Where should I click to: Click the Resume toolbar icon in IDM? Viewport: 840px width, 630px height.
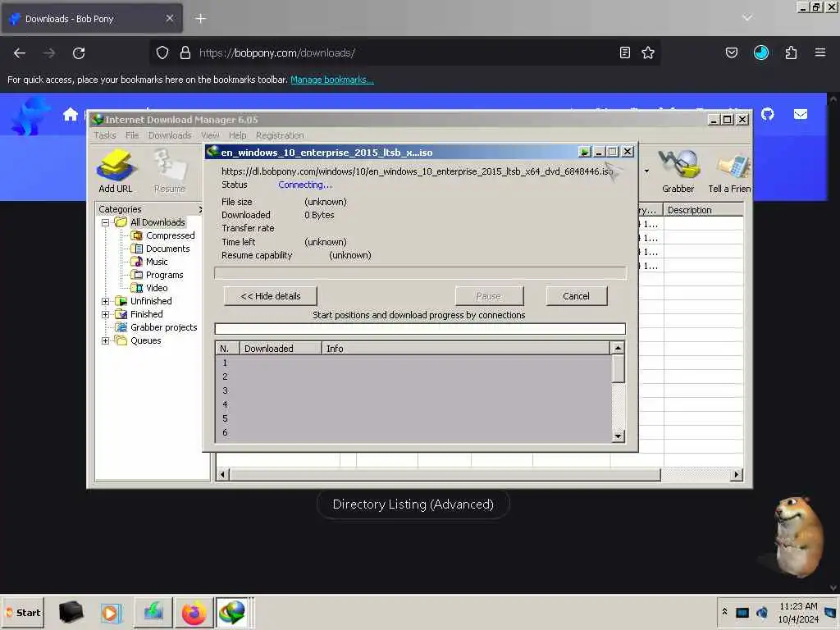tap(169, 171)
